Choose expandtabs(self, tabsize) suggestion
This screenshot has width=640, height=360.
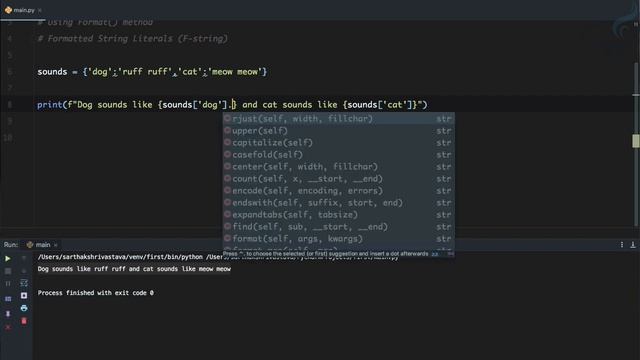point(338,215)
